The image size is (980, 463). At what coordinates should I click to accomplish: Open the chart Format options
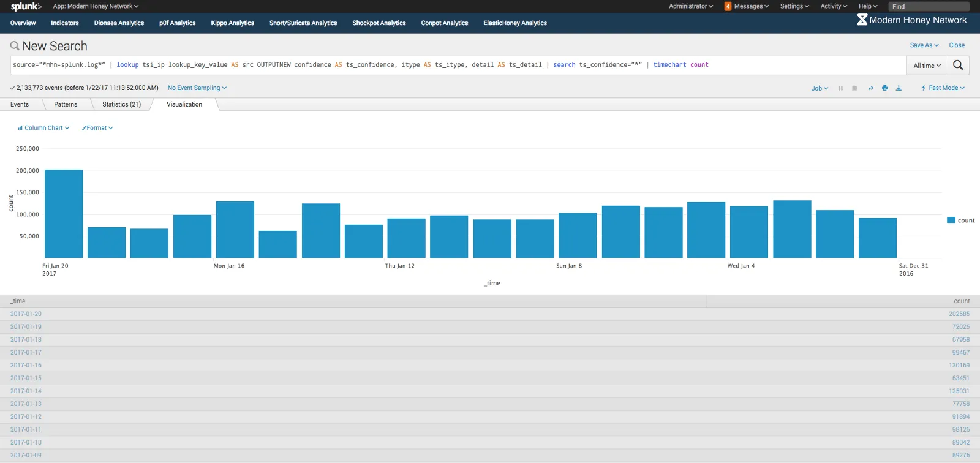(x=97, y=128)
